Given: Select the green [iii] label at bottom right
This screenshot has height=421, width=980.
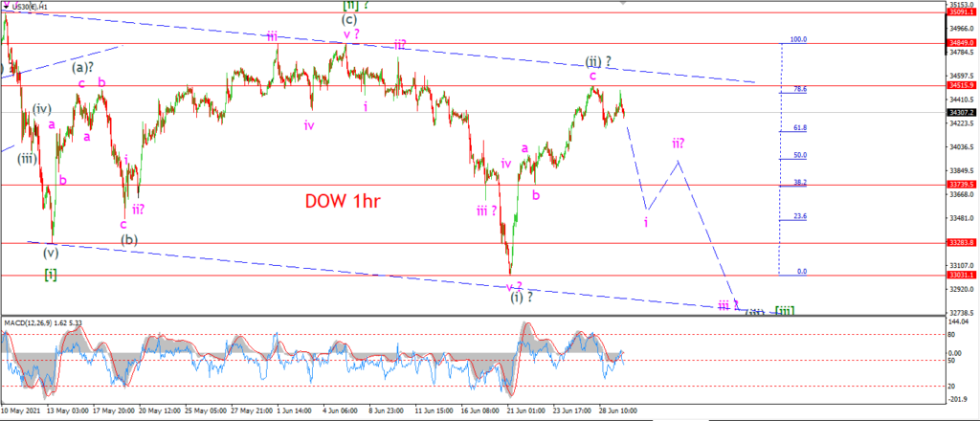Looking at the screenshot, I should click(x=785, y=310).
